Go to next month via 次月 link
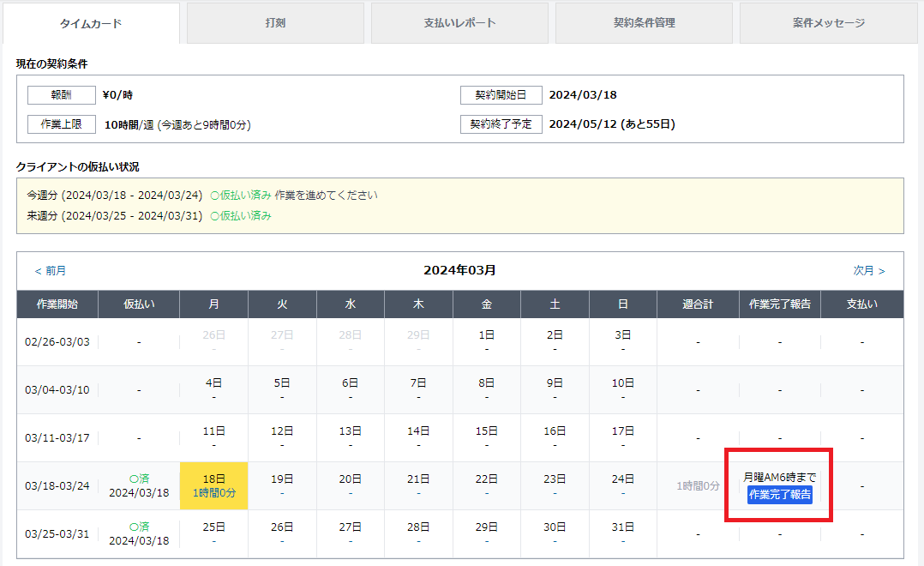924x566 pixels. [x=868, y=271]
